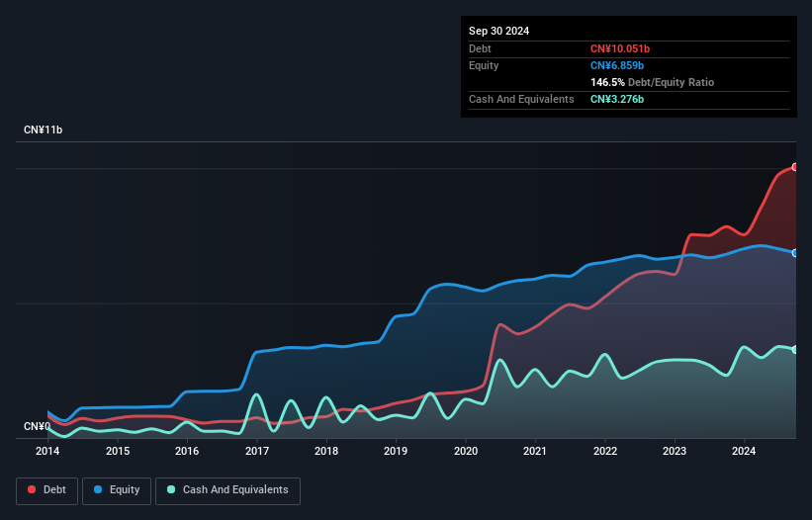Click the 2019 x-axis label
812x520 pixels.
click(x=396, y=451)
